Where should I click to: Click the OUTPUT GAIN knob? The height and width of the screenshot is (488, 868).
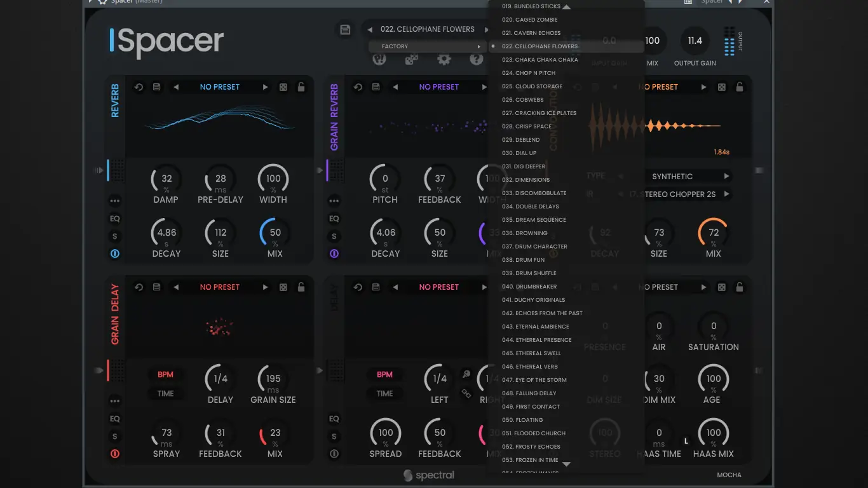point(695,41)
